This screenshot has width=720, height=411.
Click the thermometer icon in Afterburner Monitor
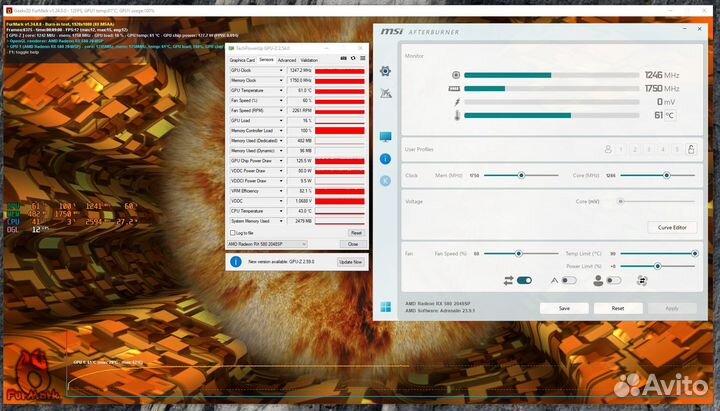(x=457, y=115)
